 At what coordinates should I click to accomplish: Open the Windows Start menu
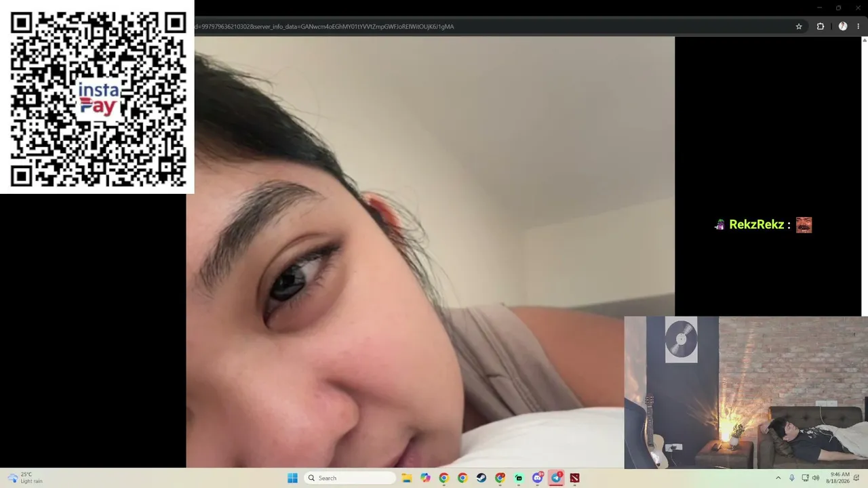[x=292, y=478]
